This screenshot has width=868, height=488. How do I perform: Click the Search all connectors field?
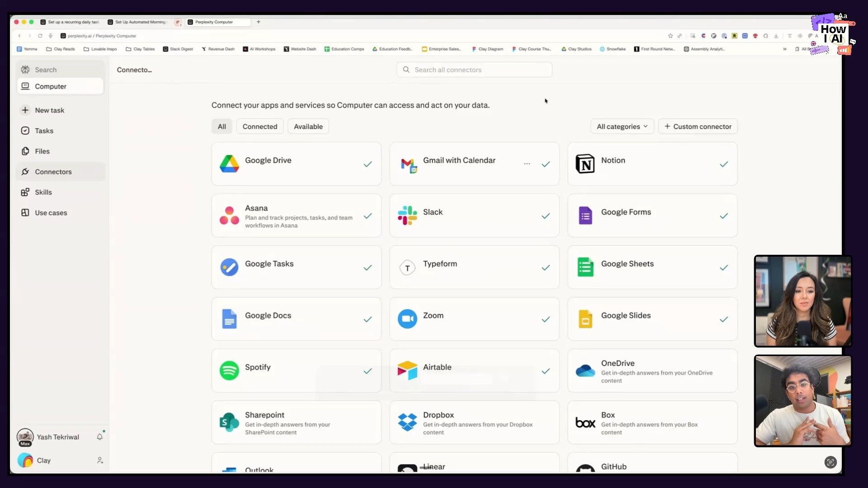click(474, 70)
